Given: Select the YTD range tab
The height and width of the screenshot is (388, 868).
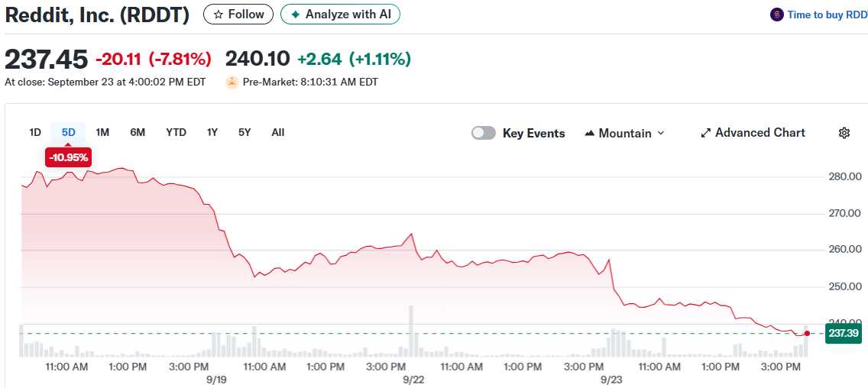Looking at the screenshot, I should [x=176, y=133].
